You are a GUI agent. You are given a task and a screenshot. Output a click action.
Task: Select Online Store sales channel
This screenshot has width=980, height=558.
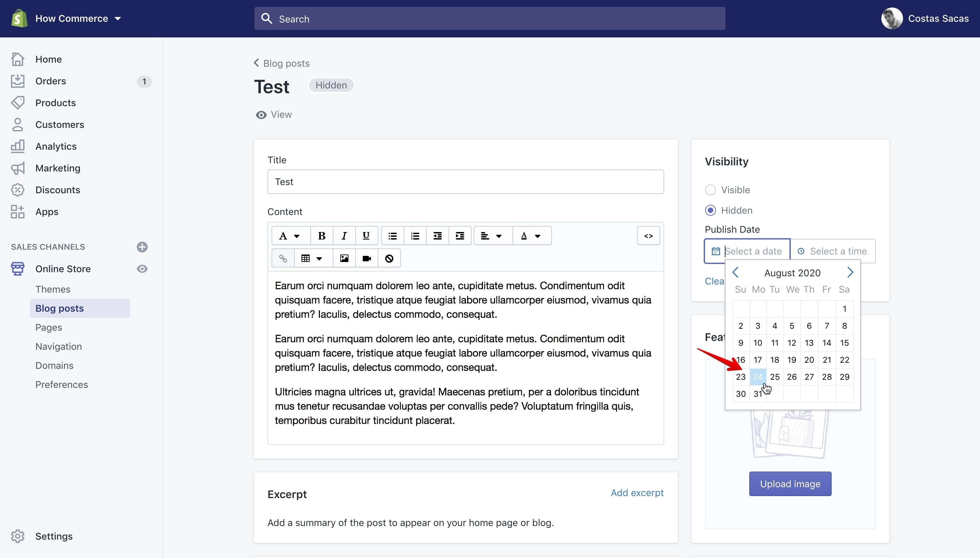(x=63, y=269)
